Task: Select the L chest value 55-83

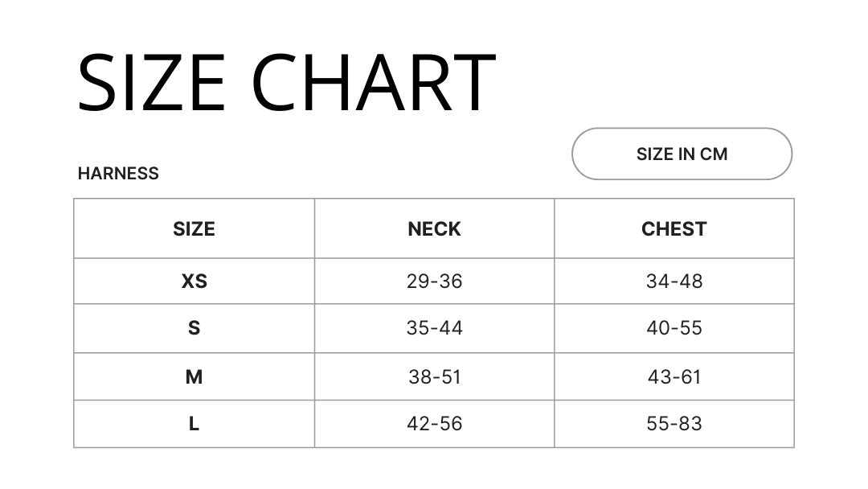Action: pyautogui.click(x=674, y=424)
